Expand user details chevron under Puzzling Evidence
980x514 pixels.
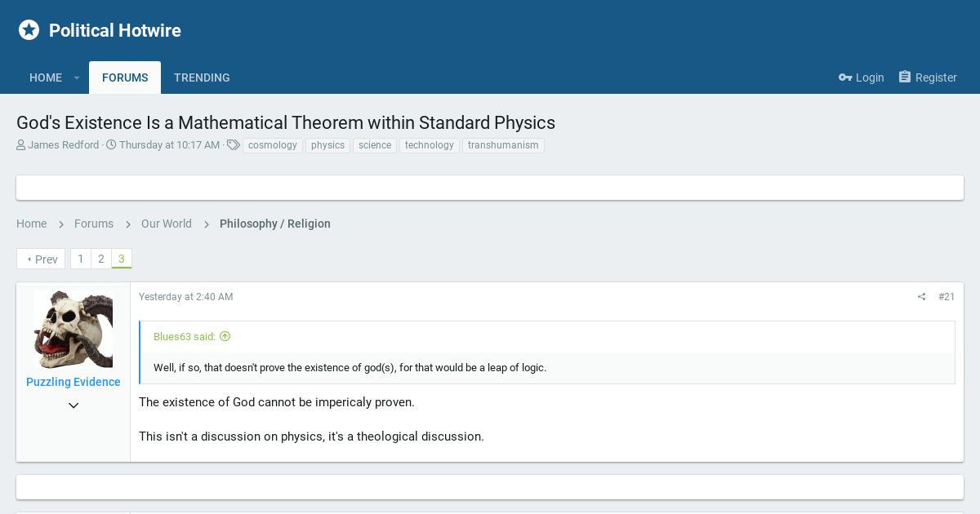(73, 405)
